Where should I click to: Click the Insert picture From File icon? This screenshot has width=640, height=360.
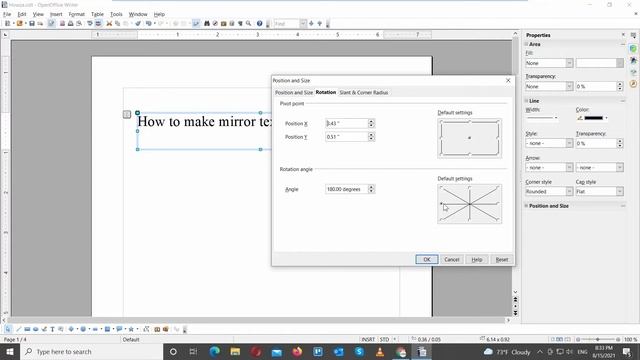click(x=165, y=329)
